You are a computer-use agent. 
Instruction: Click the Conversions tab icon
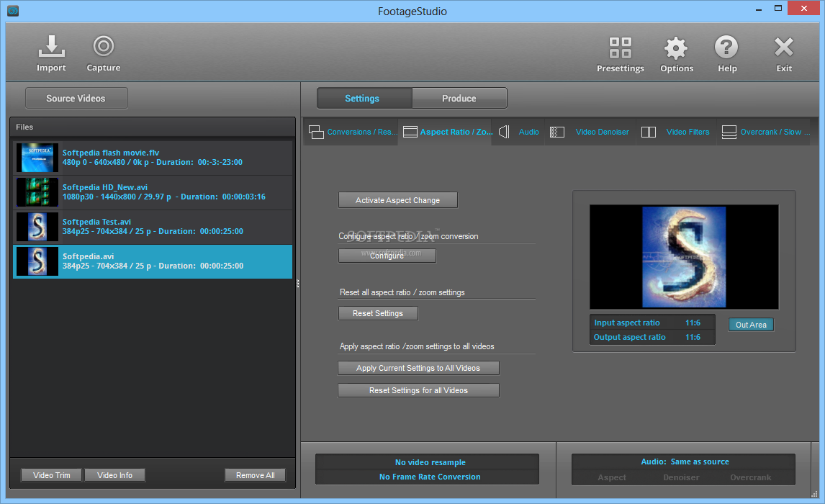click(316, 132)
